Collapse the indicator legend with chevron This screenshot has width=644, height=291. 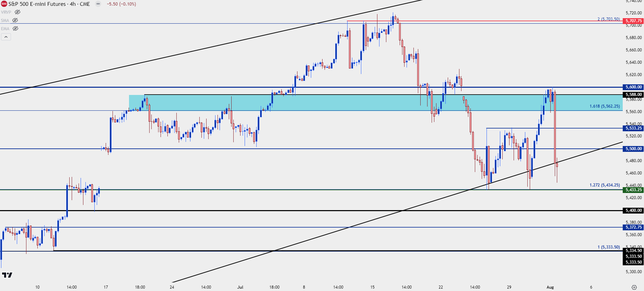[x=6, y=37]
